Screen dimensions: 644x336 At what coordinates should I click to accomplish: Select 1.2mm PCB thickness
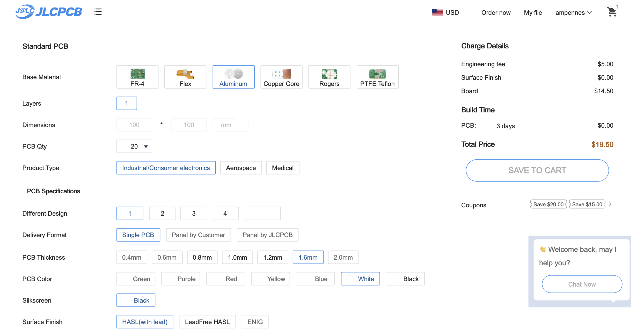tap(273, 258)
